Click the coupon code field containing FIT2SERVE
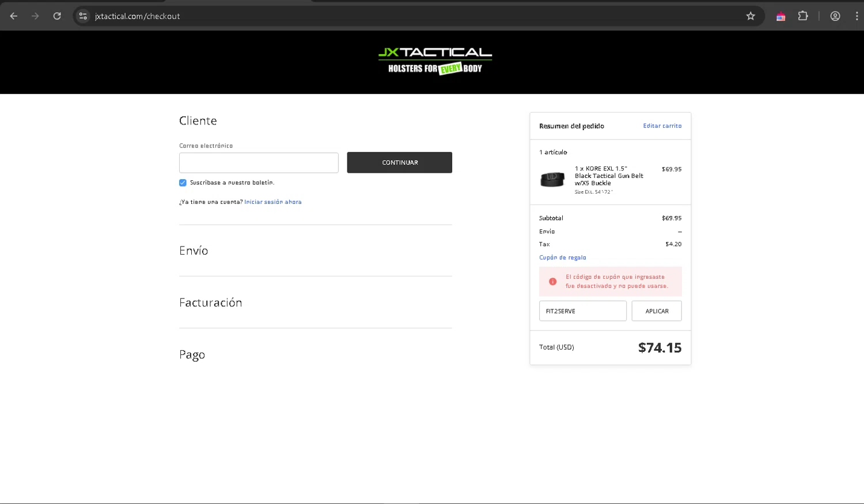The width and height of the screenshot is (864, 504). (x=583, y=311)
